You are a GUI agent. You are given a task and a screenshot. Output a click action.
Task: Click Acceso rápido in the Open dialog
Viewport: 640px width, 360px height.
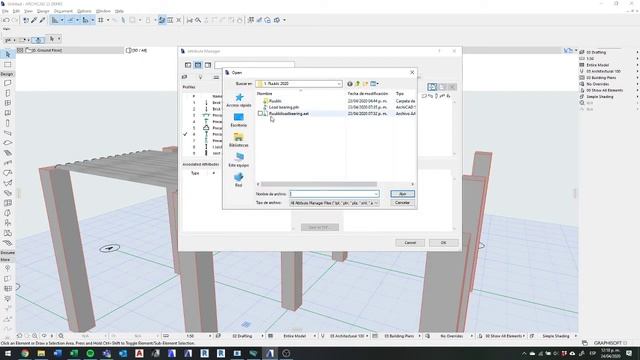(x=239, y=100)
